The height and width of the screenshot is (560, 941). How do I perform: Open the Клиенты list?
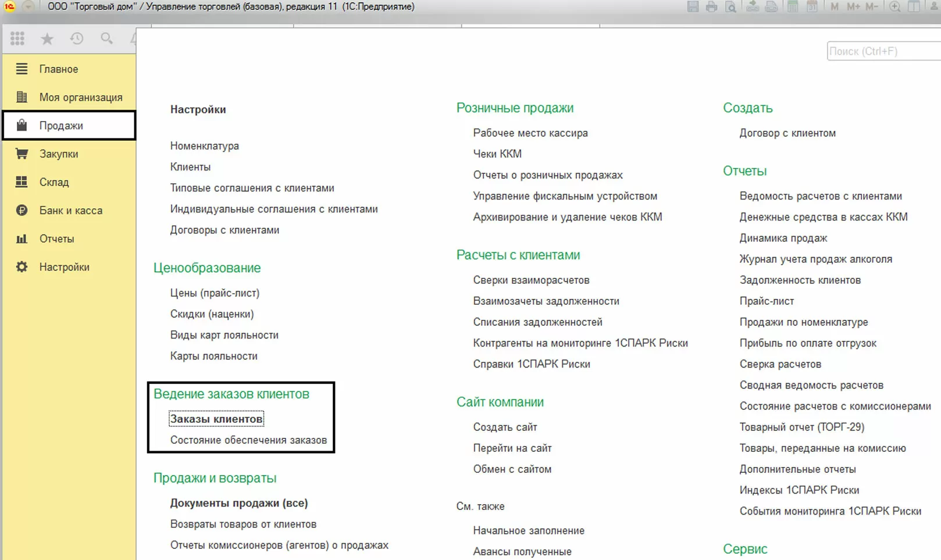coord(190,167)
